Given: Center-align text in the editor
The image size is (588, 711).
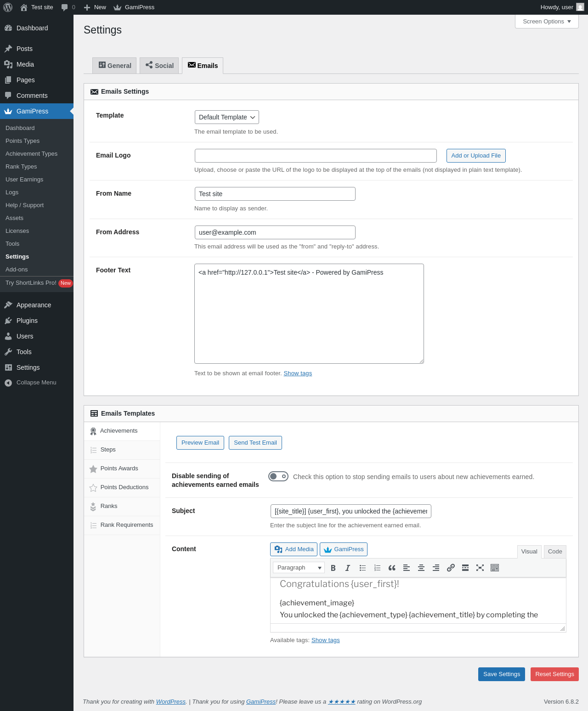Looking at the screenshot, I should 421,568.
